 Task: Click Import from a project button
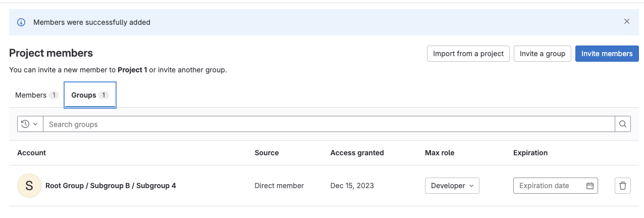pyautogui.click(x=468, y=54)
